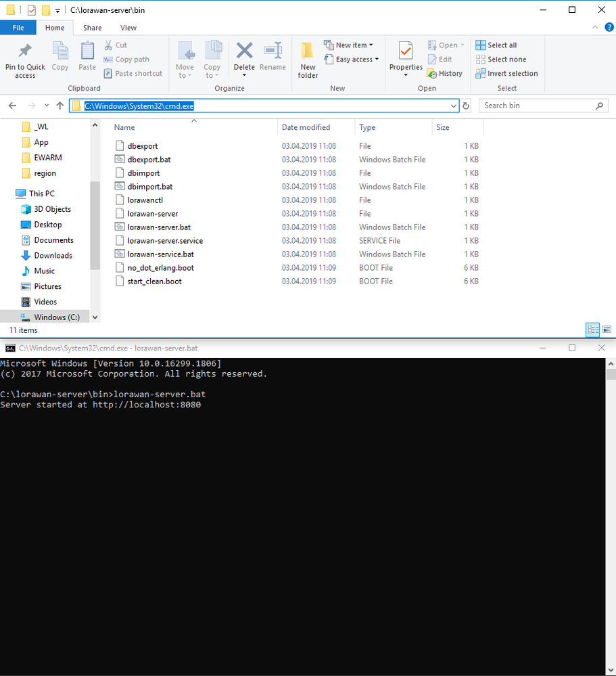Viewport: 616px width, 676px height.
Task: Open the File menu
Action: tap(18, 28)
